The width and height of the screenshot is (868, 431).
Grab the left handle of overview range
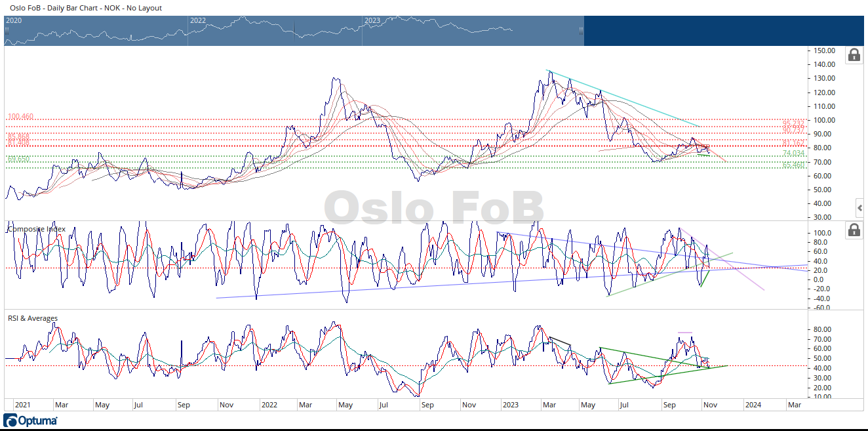(x=7, y=30)
